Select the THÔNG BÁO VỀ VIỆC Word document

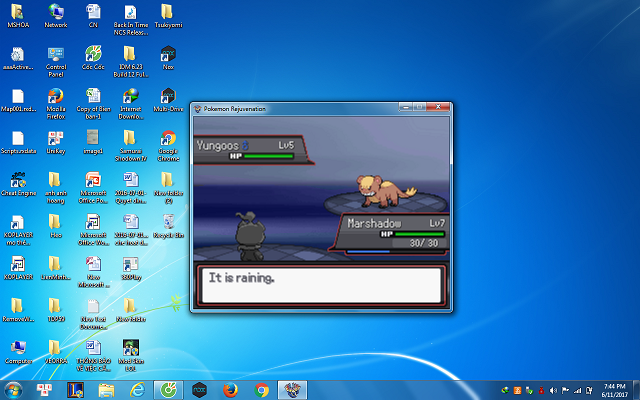click(93, 356)
